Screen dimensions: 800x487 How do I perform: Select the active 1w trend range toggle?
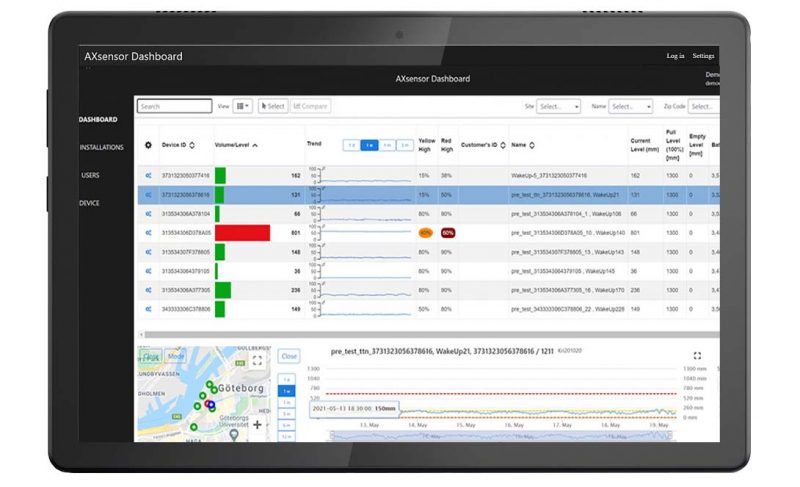pyautogui.click(x=369, y=145)
